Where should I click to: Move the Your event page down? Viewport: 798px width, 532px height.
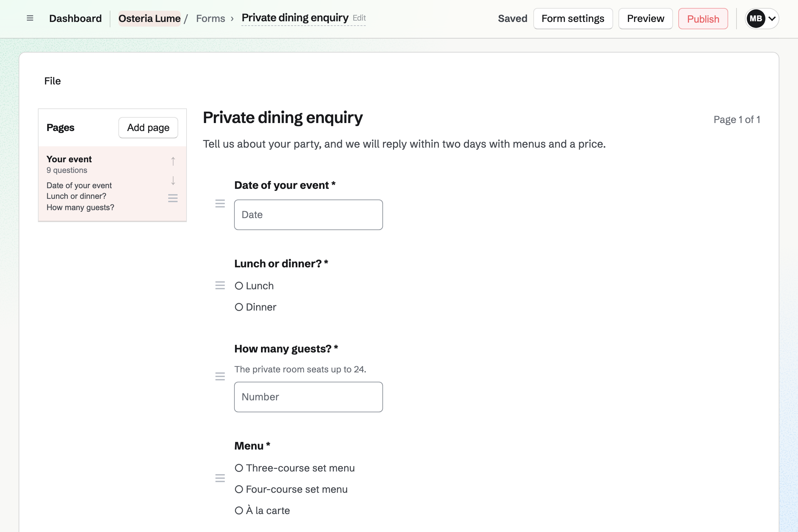click(173, 181)
